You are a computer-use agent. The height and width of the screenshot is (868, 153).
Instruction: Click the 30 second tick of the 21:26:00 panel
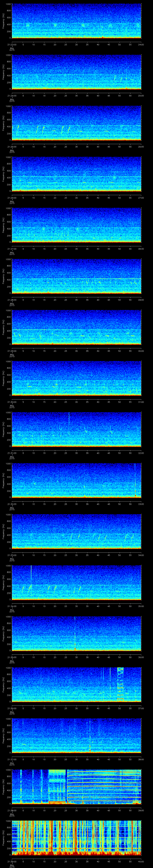[77, 198]
